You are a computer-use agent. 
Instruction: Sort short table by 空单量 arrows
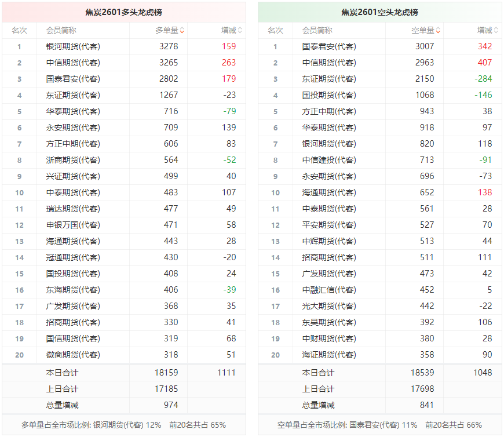438,31
